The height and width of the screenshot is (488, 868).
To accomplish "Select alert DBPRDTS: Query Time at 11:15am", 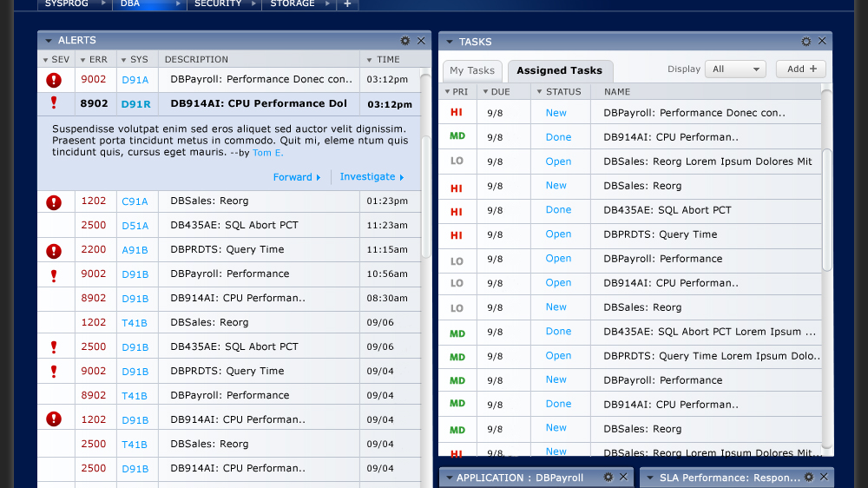I will coord(229,250).
